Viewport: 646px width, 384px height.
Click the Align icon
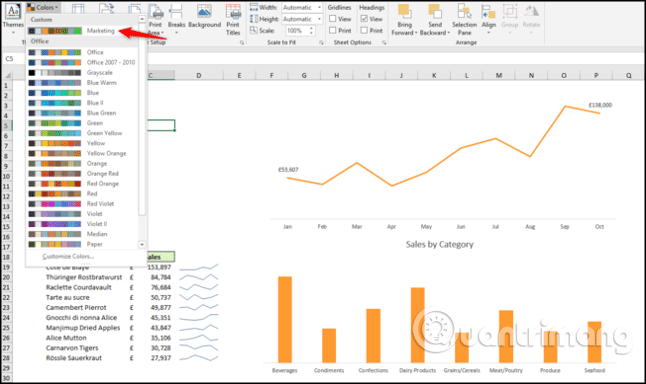pyautogui.click(x=489, y=12)
